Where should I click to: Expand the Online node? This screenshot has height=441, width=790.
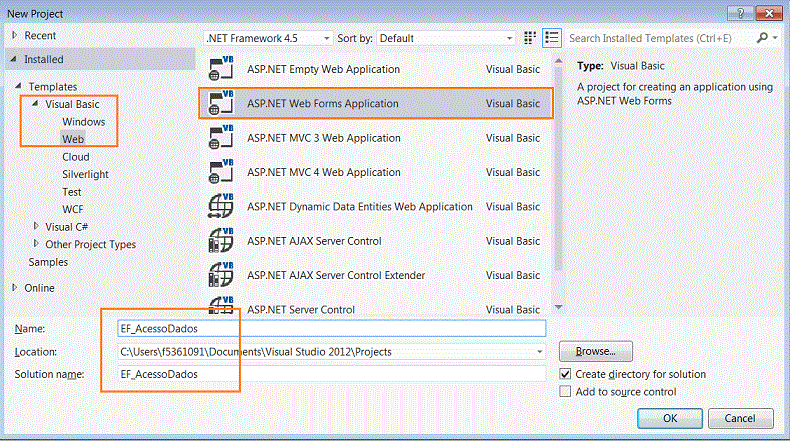click(15, 287)
